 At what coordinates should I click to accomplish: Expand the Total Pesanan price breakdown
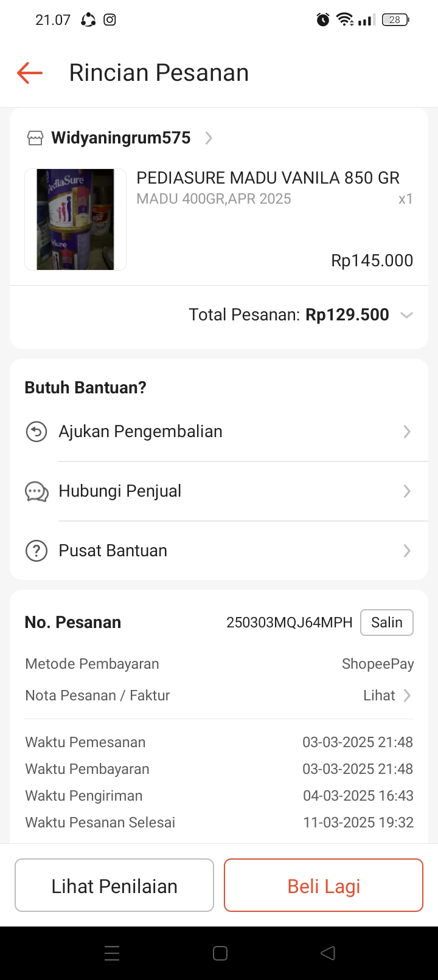point(406,315)
